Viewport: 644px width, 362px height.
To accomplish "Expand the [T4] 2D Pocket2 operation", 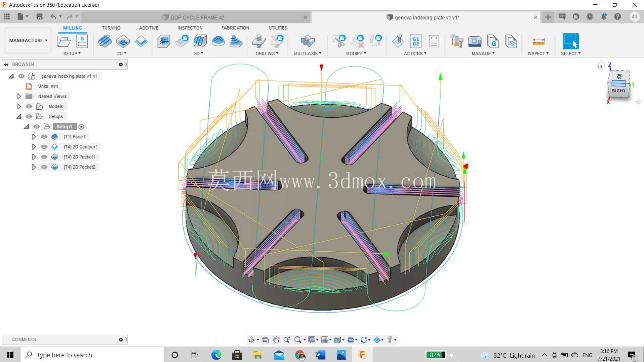I will [34, 167].
